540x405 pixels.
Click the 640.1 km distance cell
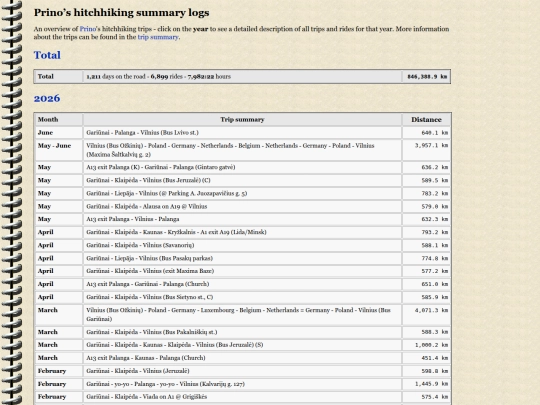[x=426, y=133]
